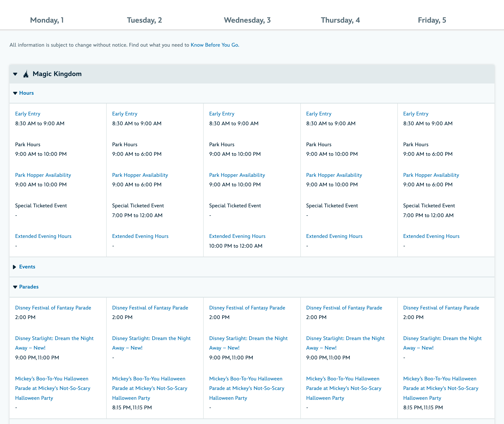
Task: Open the Know Before You Go link
Action: click(214, 45)
